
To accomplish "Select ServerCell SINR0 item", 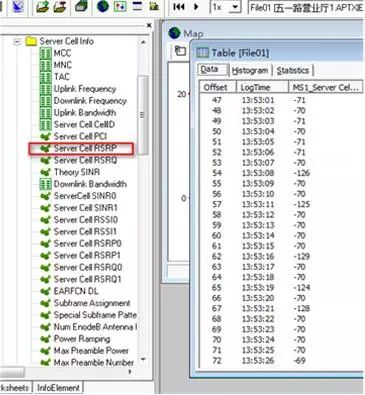I will [x=85, y=196].
